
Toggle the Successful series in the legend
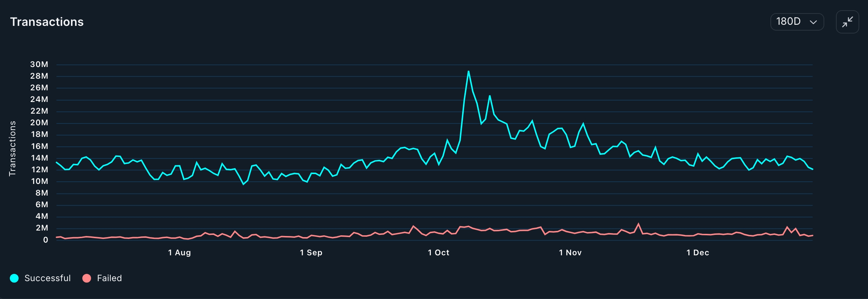[x=40, y=278]
